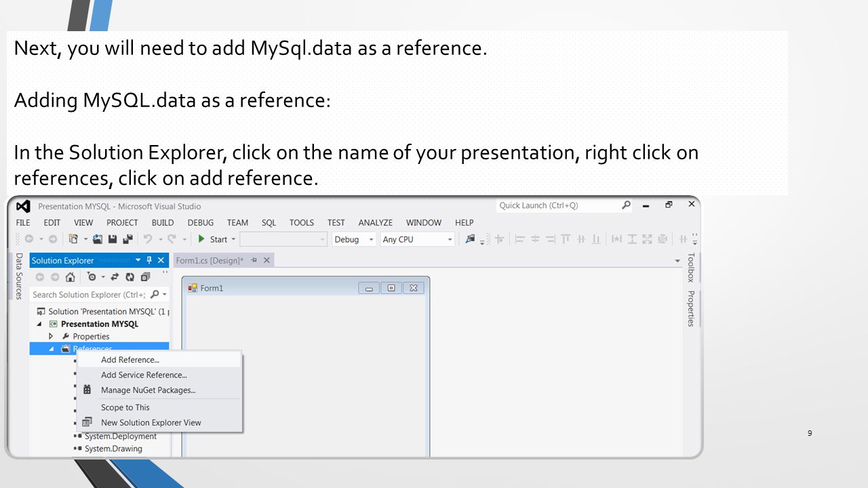Image resolution: width=868 pixels, height=488 pixels.
Task: Click the Find in Files toolbar icon
Action: (x=470, y=239)
